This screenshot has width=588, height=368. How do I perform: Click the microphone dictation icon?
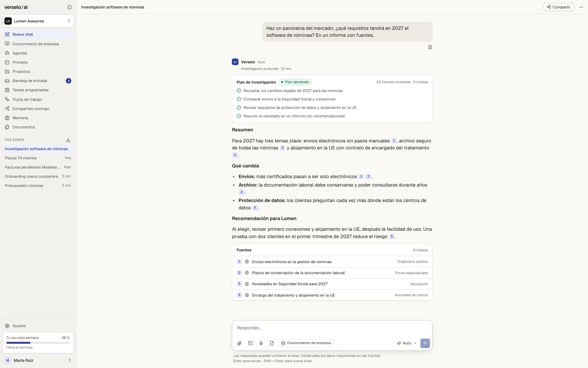261,343
